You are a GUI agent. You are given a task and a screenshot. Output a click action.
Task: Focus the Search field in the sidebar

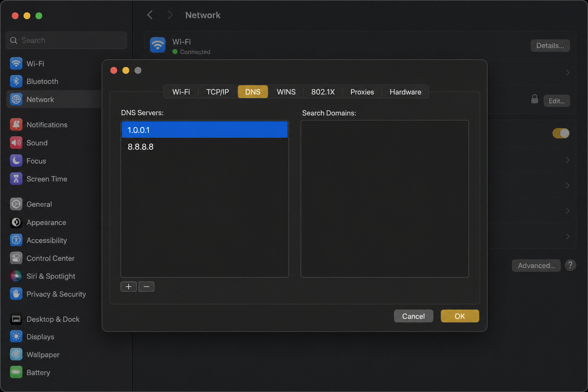tap(66, 40)
